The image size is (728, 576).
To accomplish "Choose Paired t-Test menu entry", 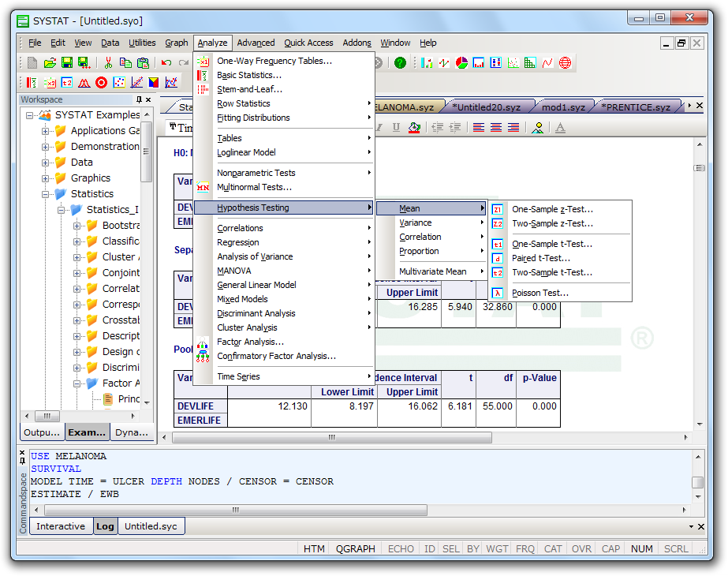I will click(x=561, y=258).
